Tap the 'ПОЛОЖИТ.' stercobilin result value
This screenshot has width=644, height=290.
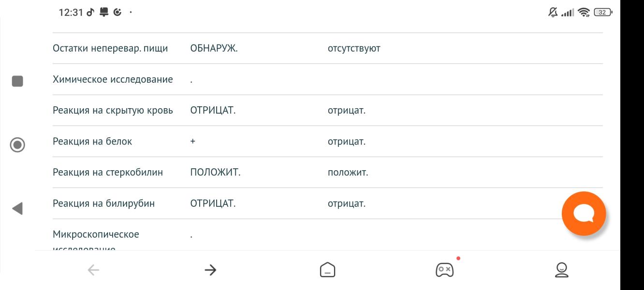point(215,173)
